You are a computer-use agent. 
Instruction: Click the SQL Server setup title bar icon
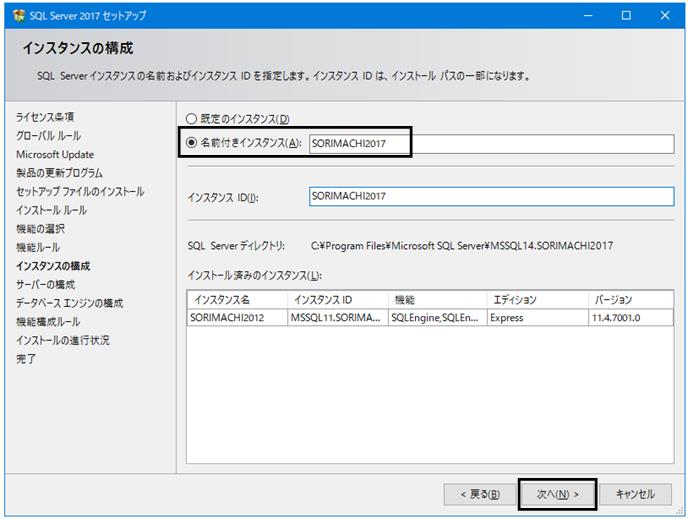point(19,16)
